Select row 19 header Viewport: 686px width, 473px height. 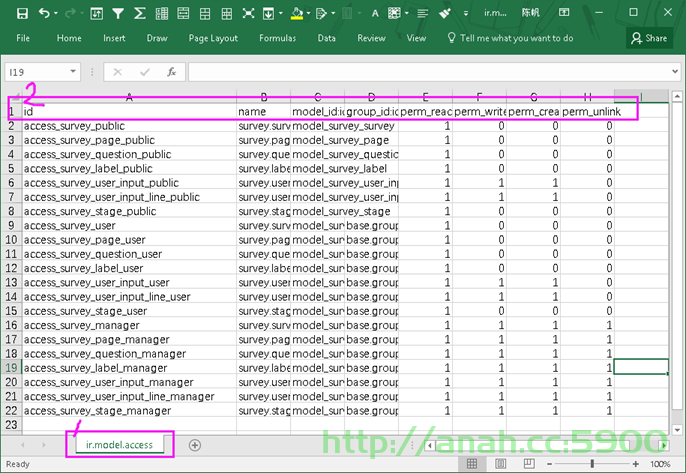click(x=11, y=368)
